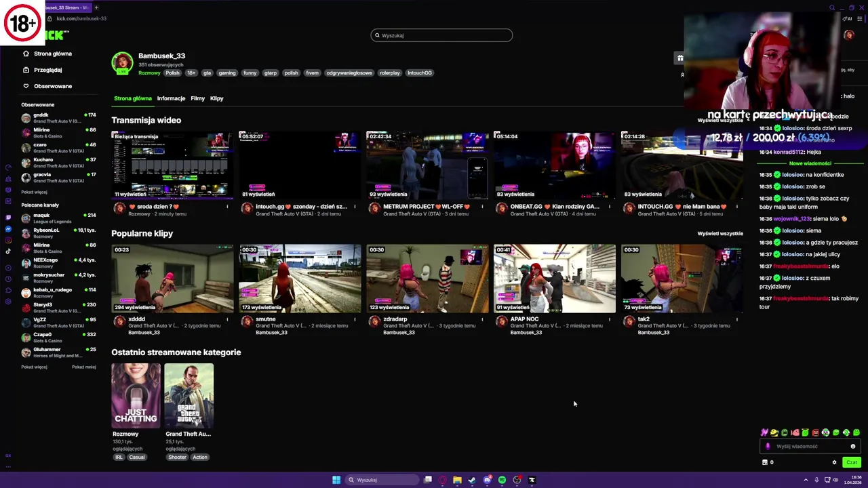Image resolution: width=868 pixels, height=488 pixels.
Task: Collapse list with Pokaż mniej
Action: 84,367
